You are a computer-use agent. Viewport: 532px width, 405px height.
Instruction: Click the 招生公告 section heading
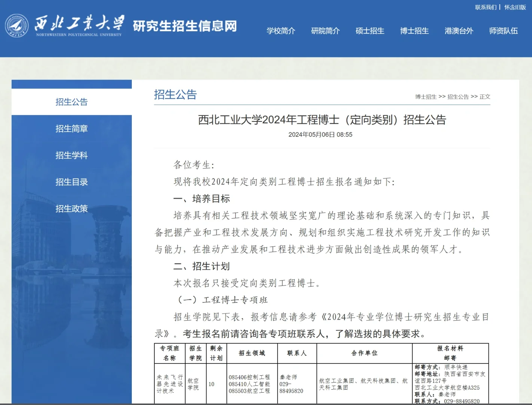coord(175,94)
